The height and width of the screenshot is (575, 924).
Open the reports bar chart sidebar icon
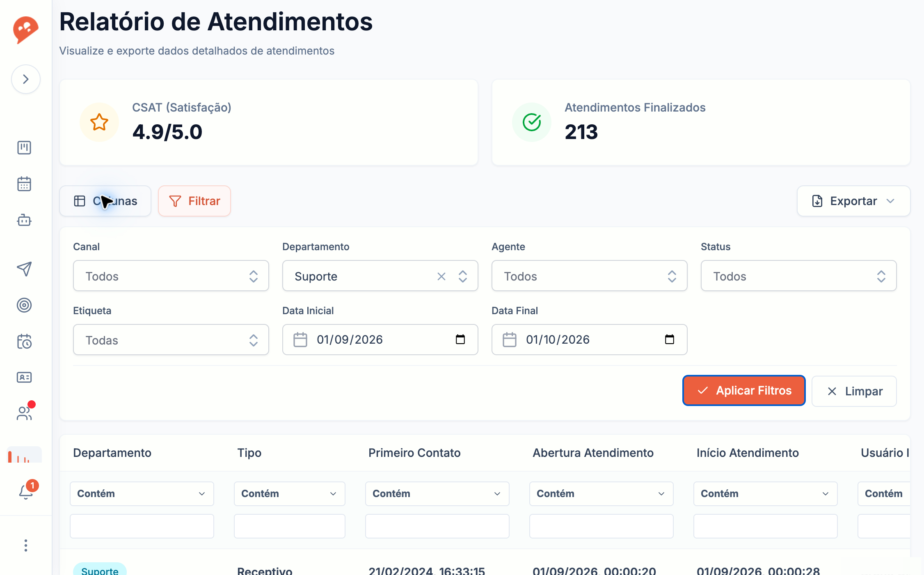(24, 455)
